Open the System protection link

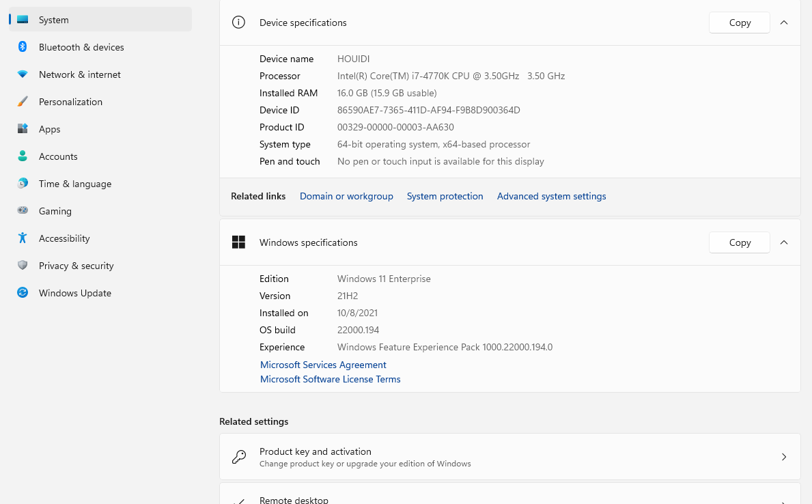tap(445, 196)
